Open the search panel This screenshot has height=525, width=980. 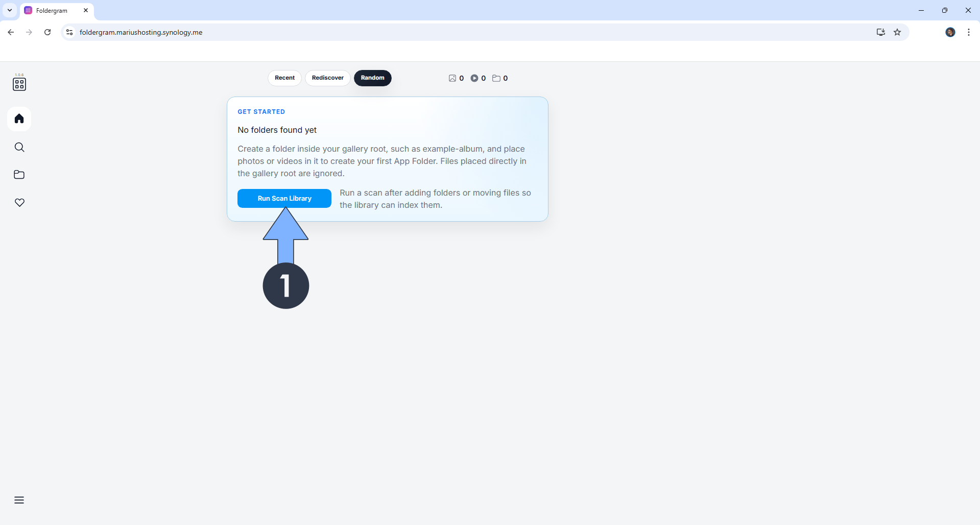click(19, 147)
